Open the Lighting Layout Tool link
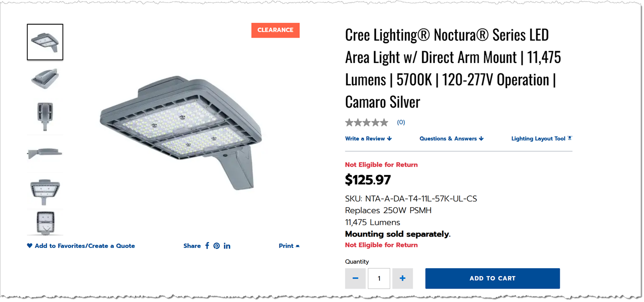The height and width of the screenshot is (302, 644). point(538,139)
